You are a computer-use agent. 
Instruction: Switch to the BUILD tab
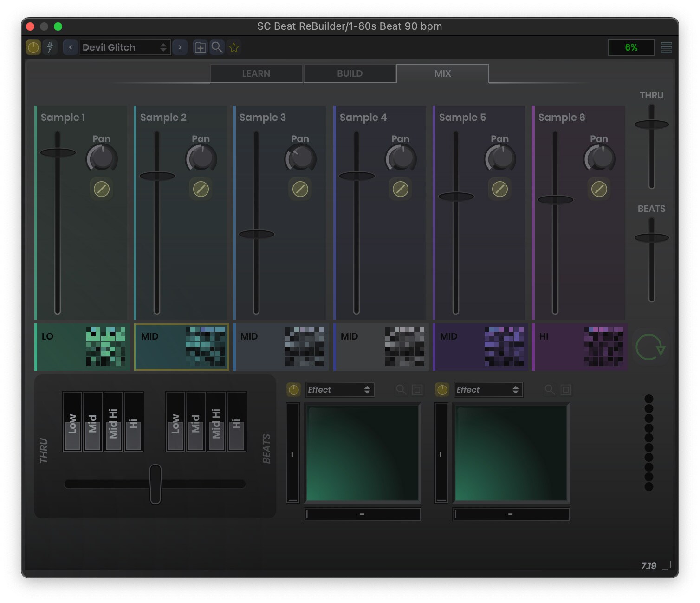click(x=350, y=73)
